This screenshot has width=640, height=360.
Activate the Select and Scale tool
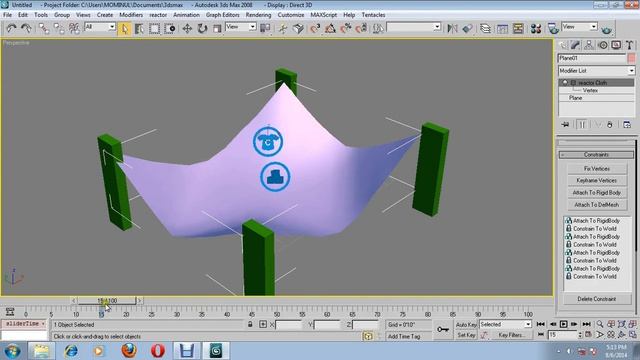coord(217,29)
